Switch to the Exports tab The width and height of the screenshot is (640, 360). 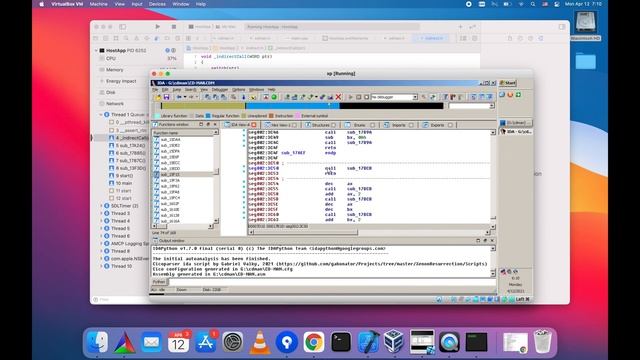(437, 125)
